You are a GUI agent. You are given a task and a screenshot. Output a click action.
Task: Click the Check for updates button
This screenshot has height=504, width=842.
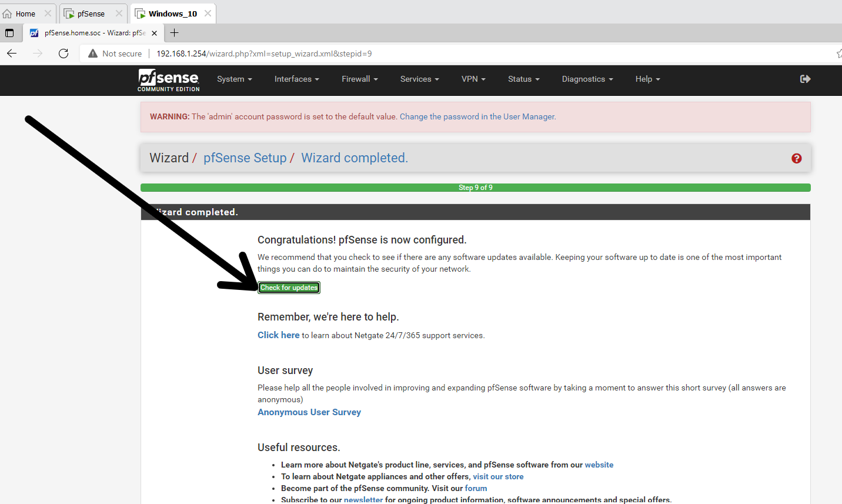coord(289,288)
